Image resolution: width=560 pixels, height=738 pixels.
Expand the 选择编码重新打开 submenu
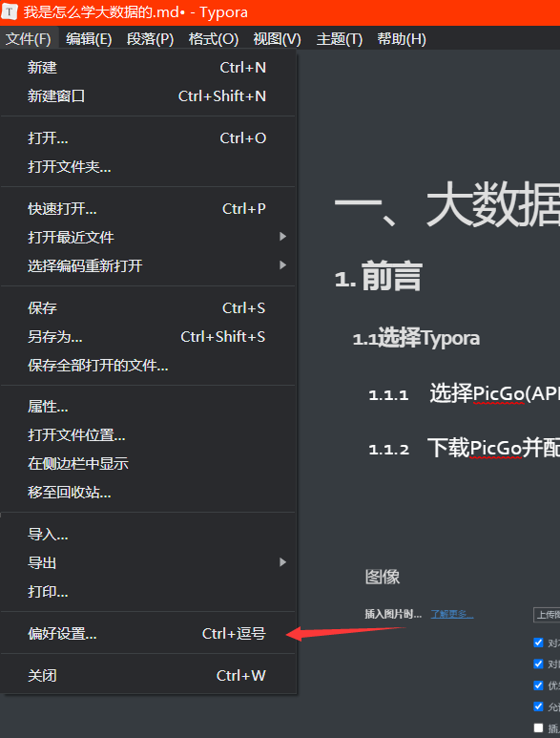tap(148, 266)
